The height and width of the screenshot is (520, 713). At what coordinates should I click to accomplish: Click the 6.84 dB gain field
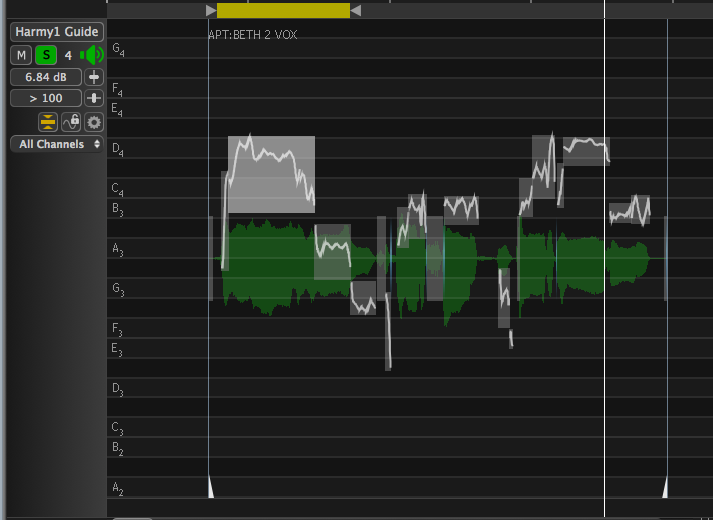tap(46, 77)
